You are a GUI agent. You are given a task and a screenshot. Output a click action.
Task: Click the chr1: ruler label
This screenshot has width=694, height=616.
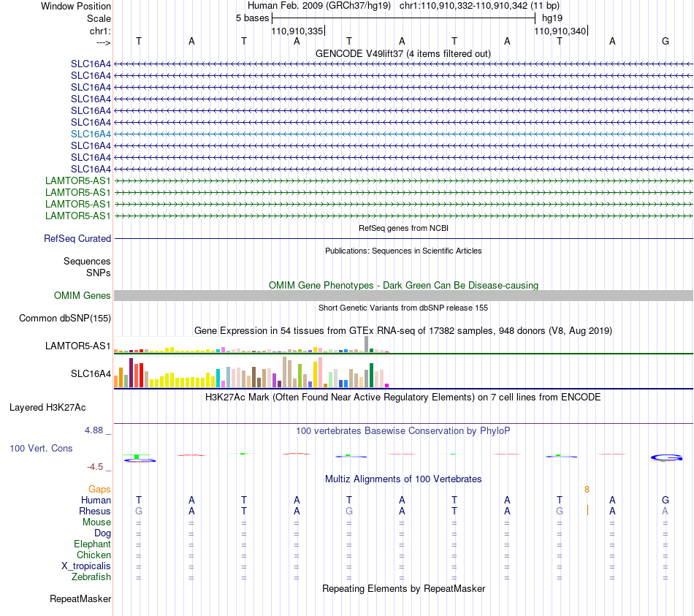pos(100,31)
